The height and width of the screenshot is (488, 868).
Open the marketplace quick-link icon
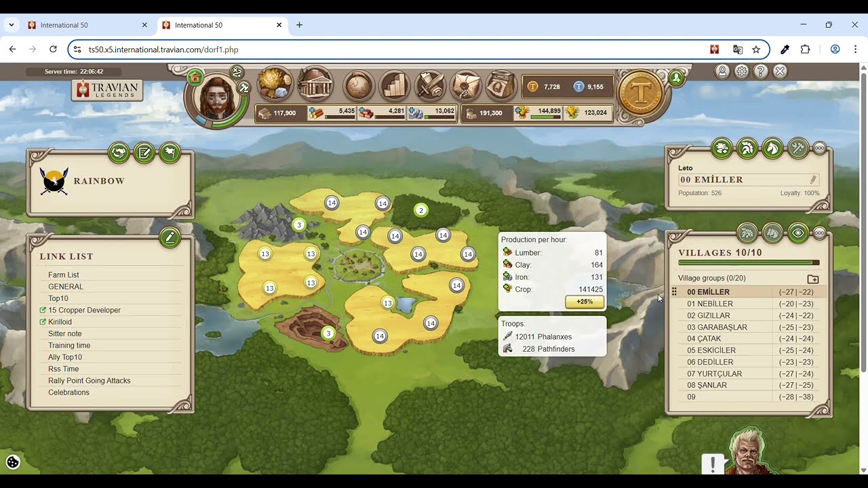(x=722, y=148)
